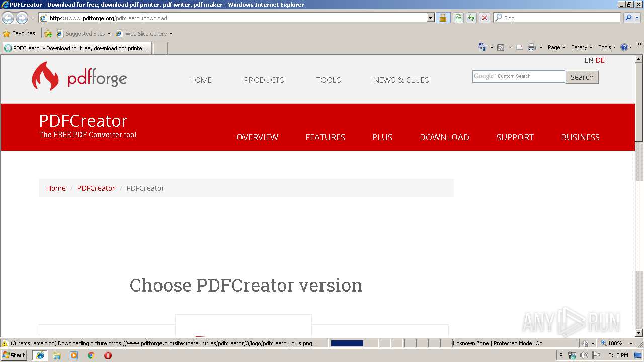Expand the Print dropdown arrow
The height and width of the screenshot is (362, 644).
pos(541,47)
